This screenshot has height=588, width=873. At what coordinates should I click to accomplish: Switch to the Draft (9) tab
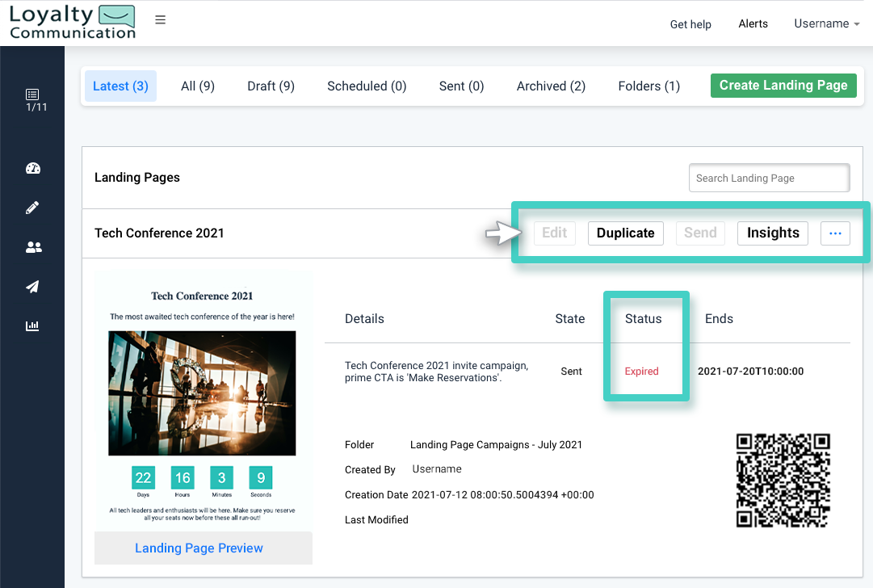coord(271,86)
